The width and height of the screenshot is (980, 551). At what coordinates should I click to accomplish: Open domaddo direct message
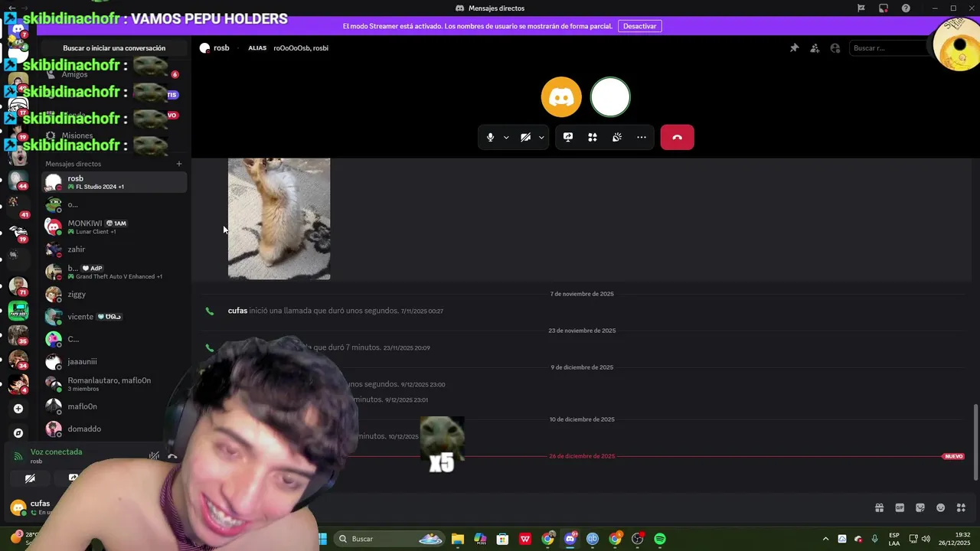coord(114,429)
